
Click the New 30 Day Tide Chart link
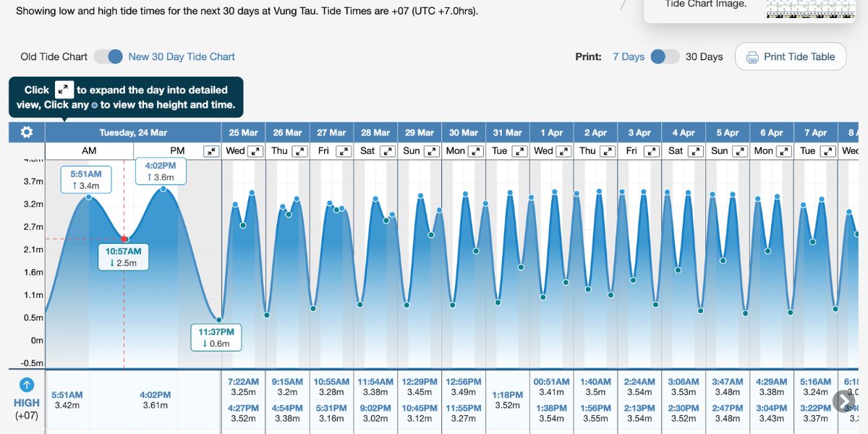click(182, 56)
